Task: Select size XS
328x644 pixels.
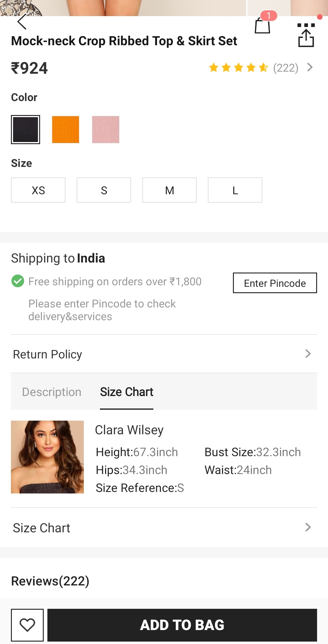Action: point(38,190)
